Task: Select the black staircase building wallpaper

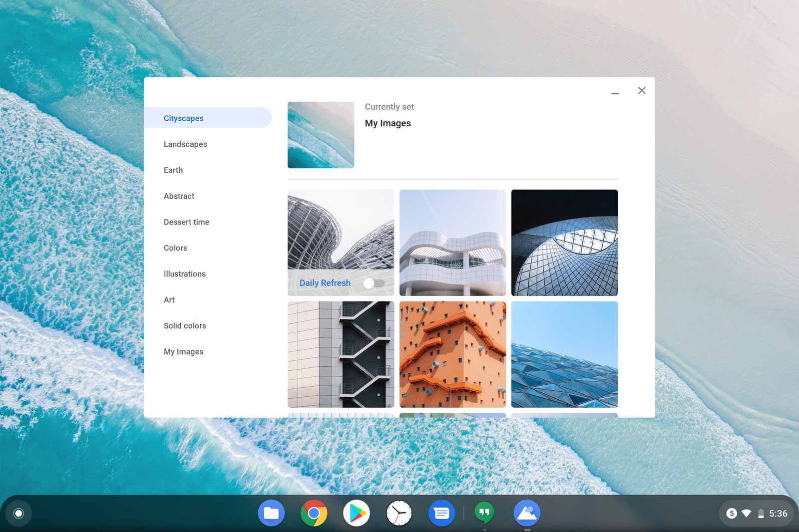Action: (x=341, y=354)
